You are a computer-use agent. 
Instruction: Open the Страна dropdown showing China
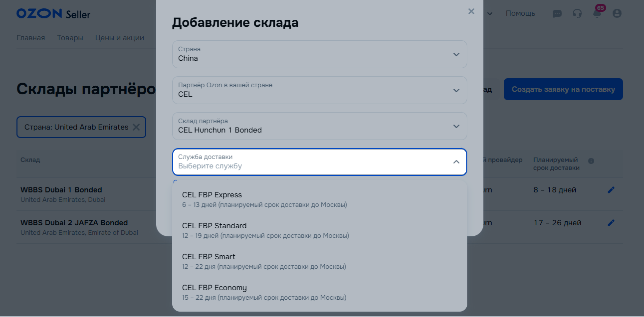pyautogui.click(x=319, y=54)
